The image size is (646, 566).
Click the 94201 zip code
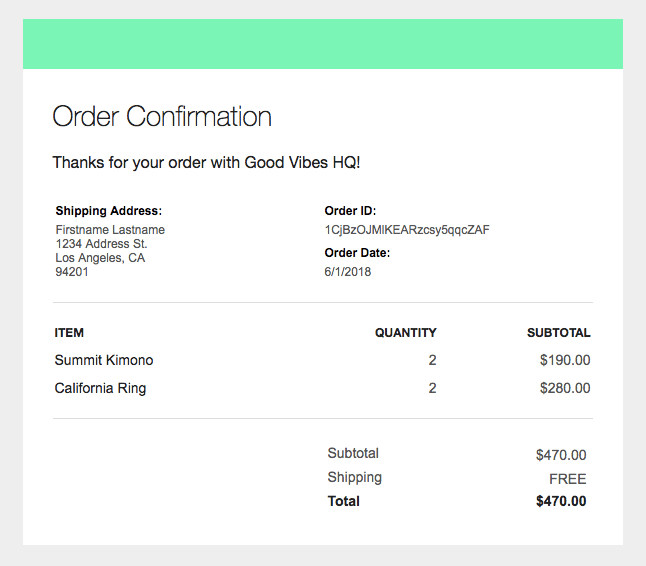coord(72,272)
